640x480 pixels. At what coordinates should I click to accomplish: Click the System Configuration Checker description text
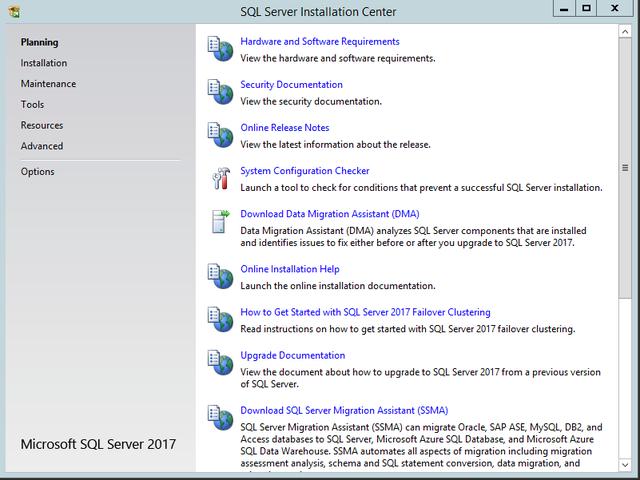pos(421,188)
